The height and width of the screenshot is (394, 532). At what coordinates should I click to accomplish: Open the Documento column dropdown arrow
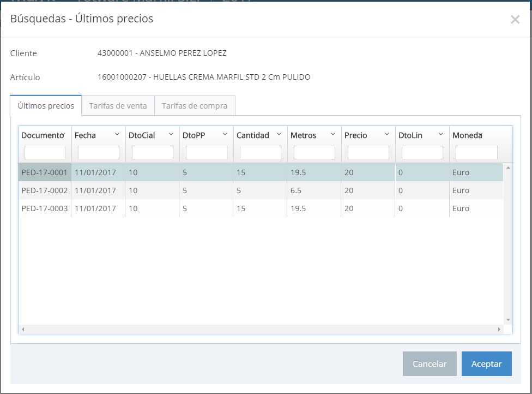63,134
